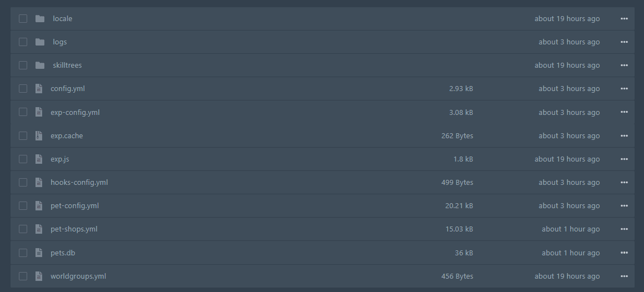This screenshot has width=644, height=292.
Task: Click the archive file icon for exp.cache
Action: coord(39,135)
